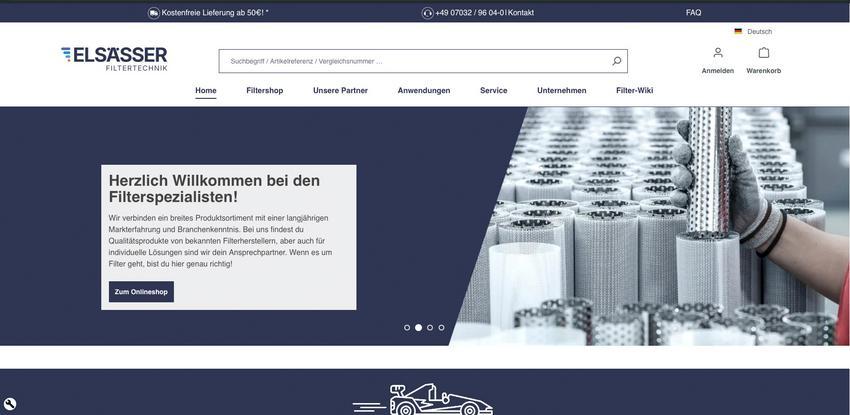Select the fourth carousel slide dot

tap(441, 327)
